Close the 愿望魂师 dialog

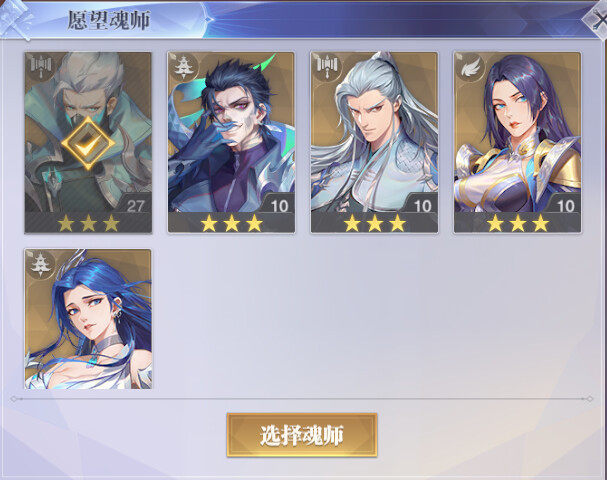[597, 19]
